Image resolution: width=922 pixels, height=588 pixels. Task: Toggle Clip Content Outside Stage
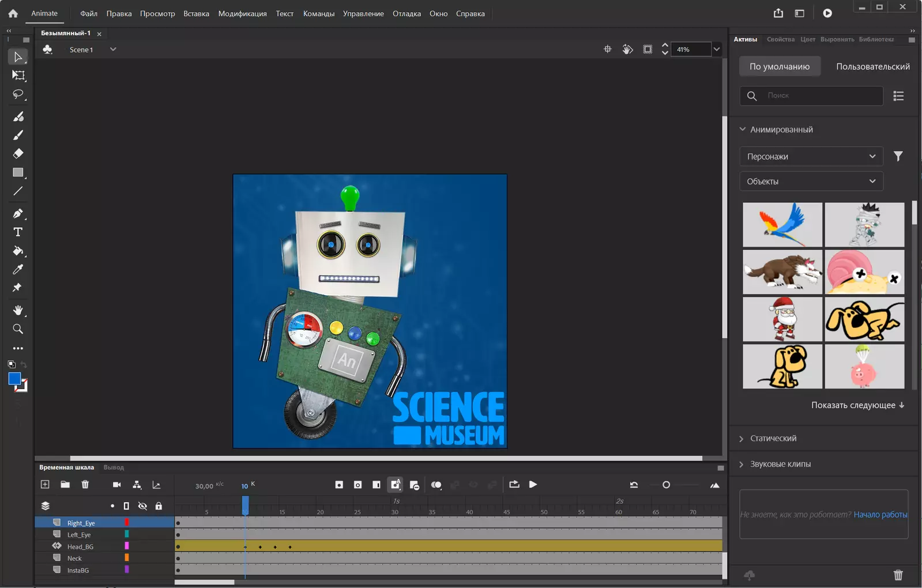648,50
